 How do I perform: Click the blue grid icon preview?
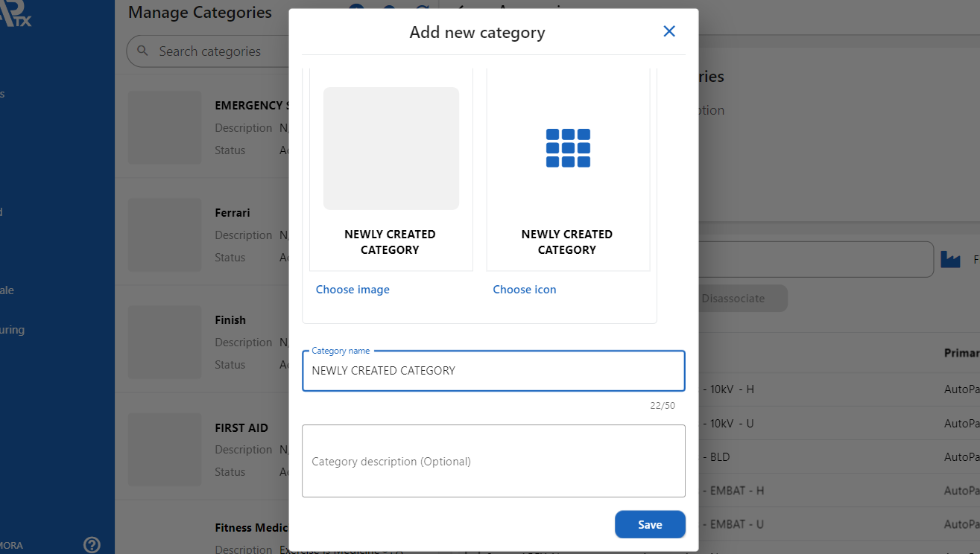568,147
